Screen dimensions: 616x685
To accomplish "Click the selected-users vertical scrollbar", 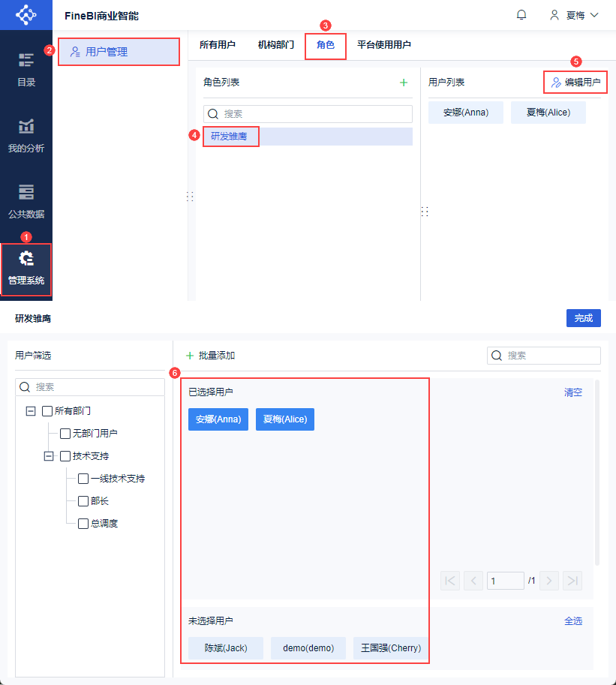I will pos(596,473).
